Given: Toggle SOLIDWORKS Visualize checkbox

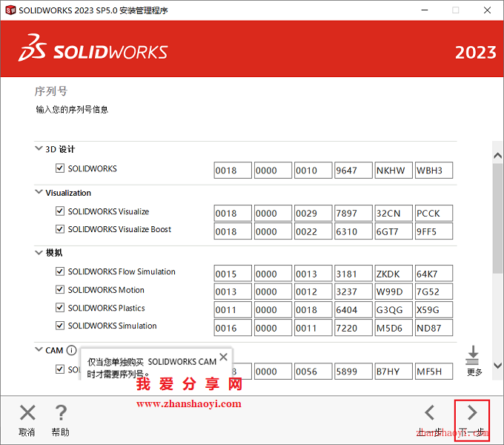Looking at the screenshot, I should pos(60,211).
